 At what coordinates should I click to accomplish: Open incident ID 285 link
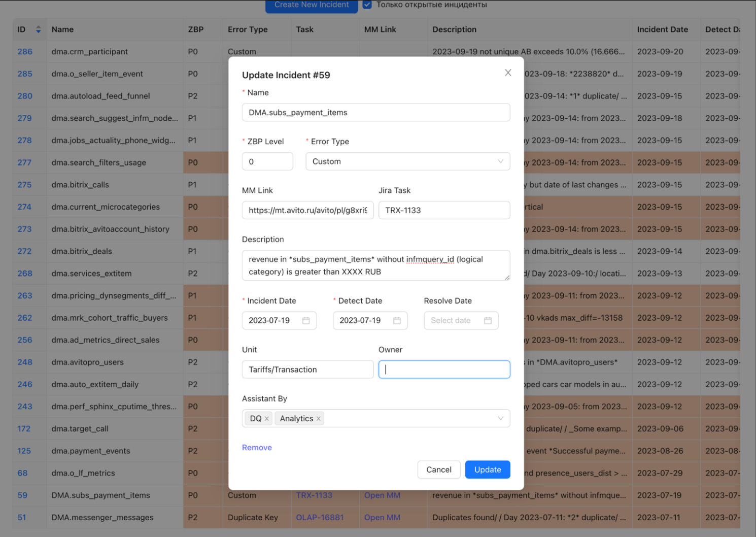25,74
